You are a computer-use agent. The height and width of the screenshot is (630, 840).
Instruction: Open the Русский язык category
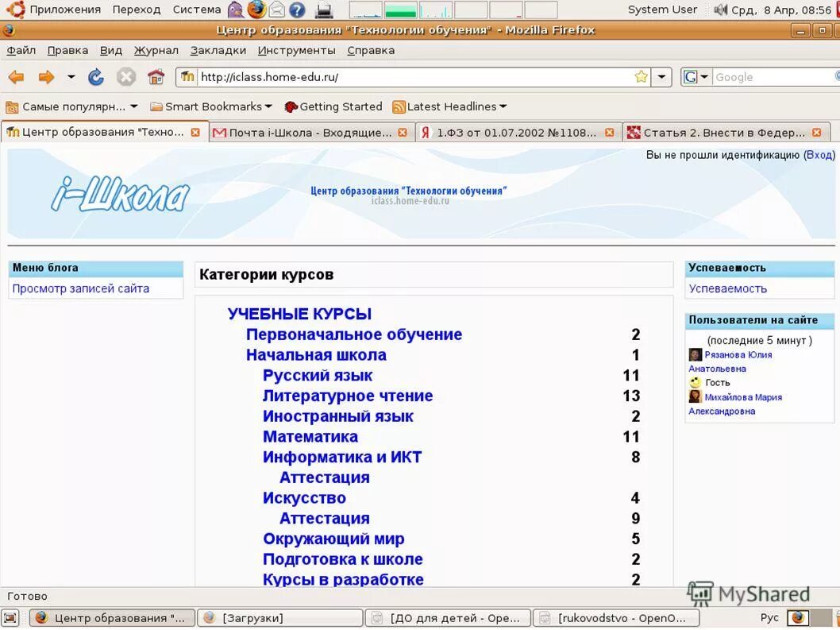tap(317, 375)
